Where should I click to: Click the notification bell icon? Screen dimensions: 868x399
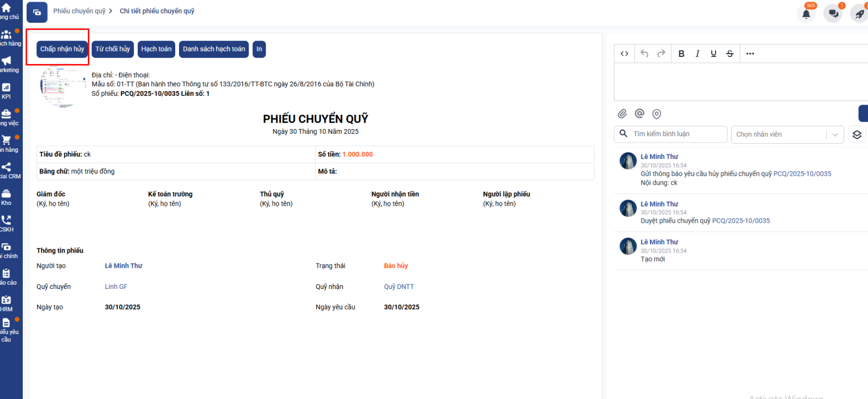(806, 14)
